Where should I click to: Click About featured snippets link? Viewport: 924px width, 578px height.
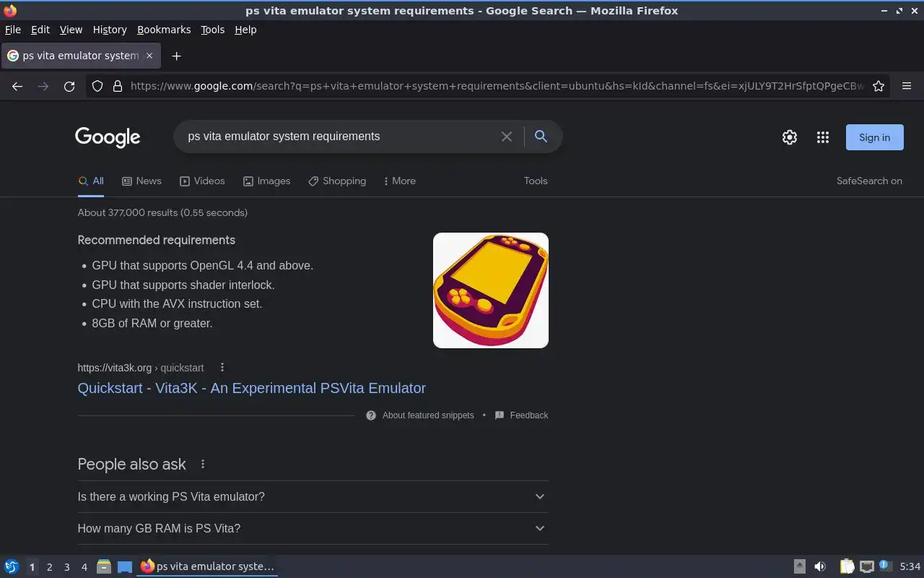428,415
